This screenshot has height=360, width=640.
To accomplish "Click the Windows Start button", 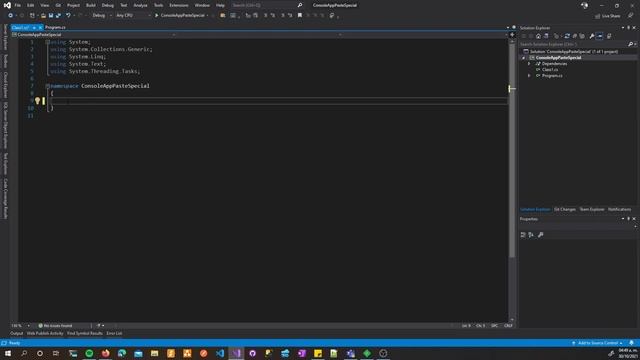I will click(8, 353).
